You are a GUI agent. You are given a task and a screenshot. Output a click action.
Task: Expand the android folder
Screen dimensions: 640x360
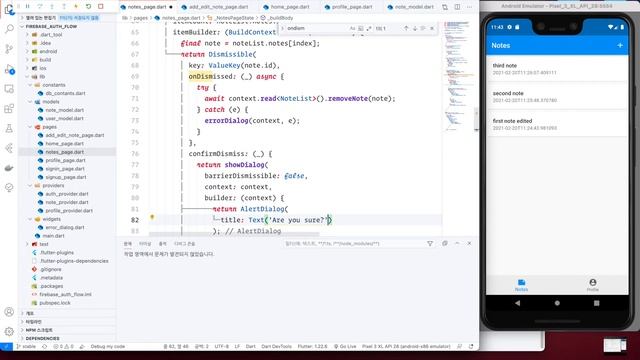pyautogui.click(x=48, y=51)
